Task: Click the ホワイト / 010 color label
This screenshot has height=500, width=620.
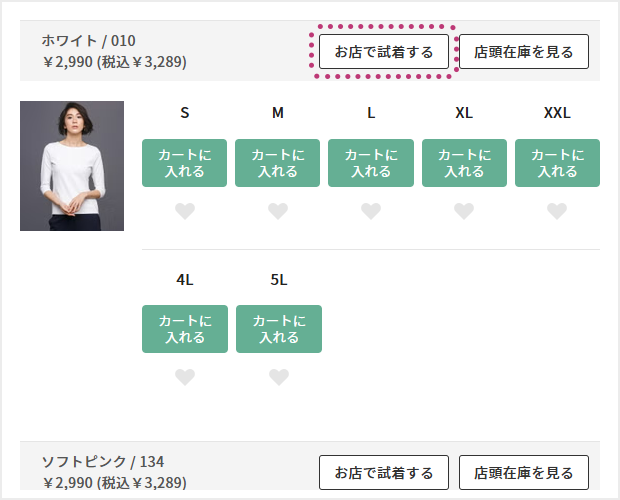Action: click(x=88, y=41)
